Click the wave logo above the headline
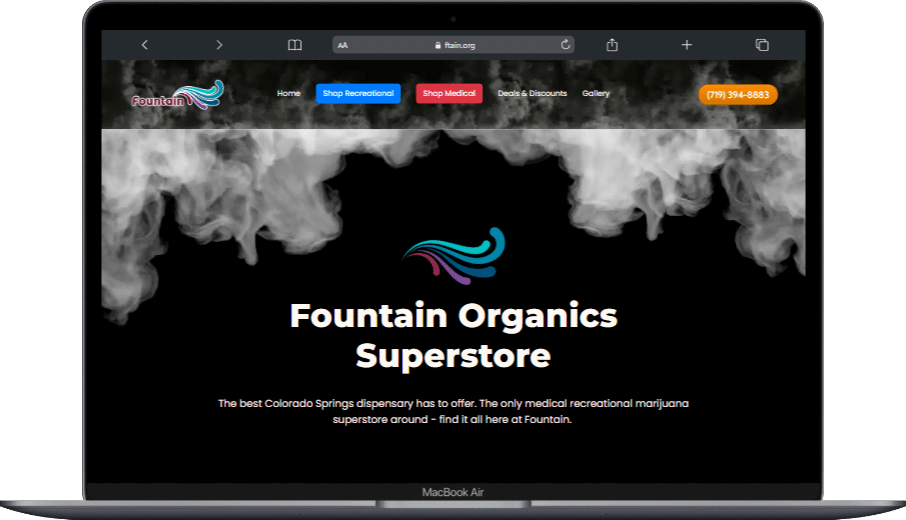Screen dimensions: 906x520 pos(454,255)
